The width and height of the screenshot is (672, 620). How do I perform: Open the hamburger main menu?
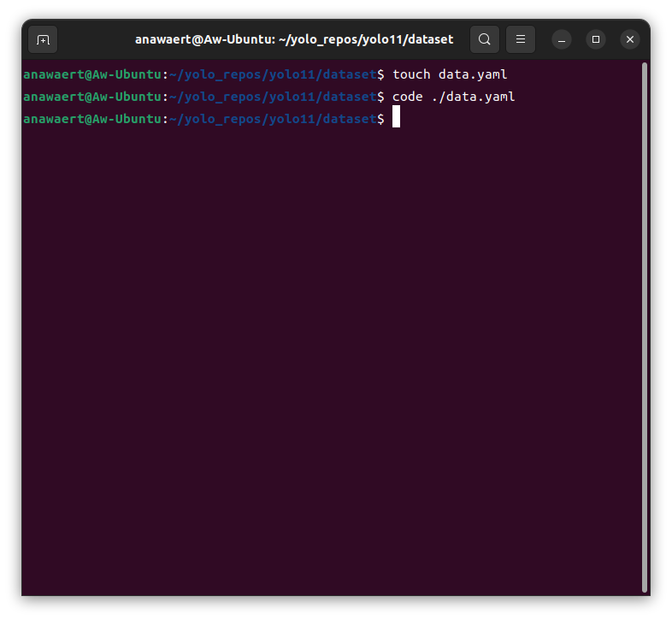[520, 39]
